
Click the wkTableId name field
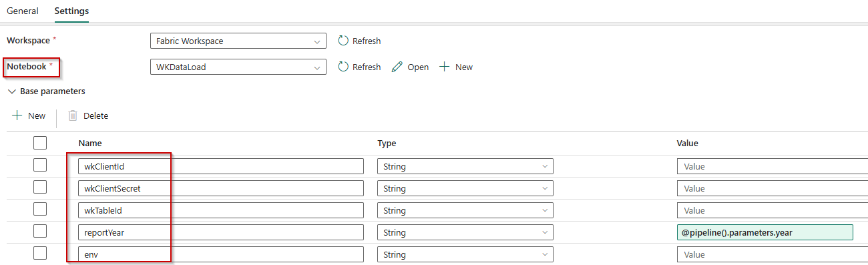(x=221, y=210)
